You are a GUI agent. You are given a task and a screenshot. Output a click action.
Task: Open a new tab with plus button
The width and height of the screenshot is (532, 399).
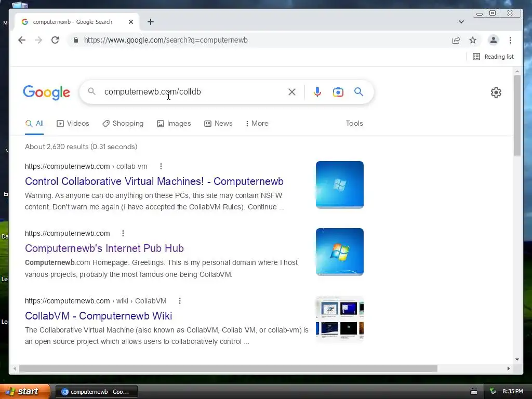(151, 22)
